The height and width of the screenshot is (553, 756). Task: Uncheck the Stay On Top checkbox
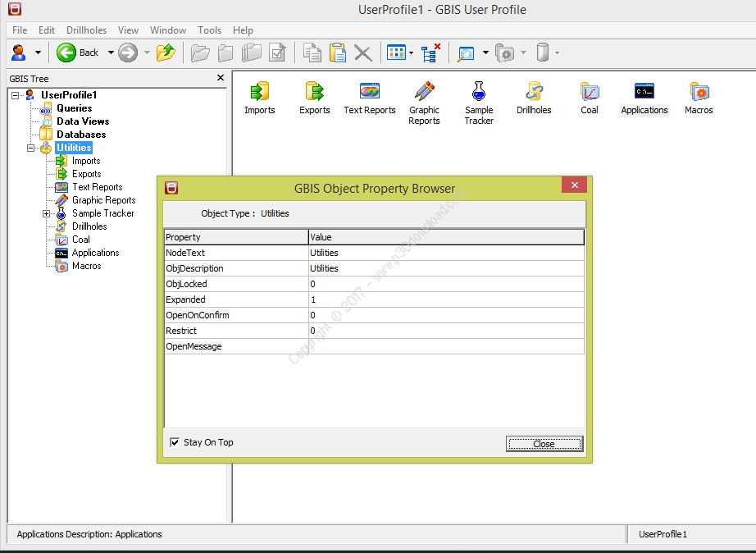pos(175,442)
